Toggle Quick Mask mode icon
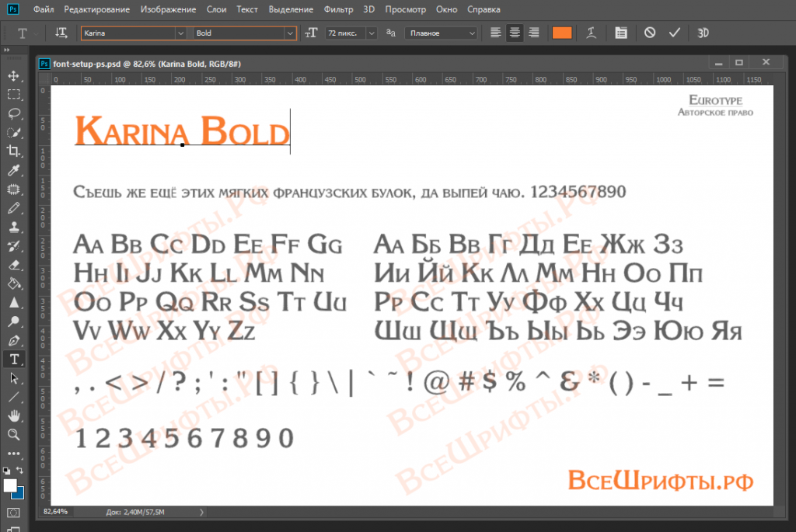This screenshot has height=532, width=796. (x=14, y=513)
